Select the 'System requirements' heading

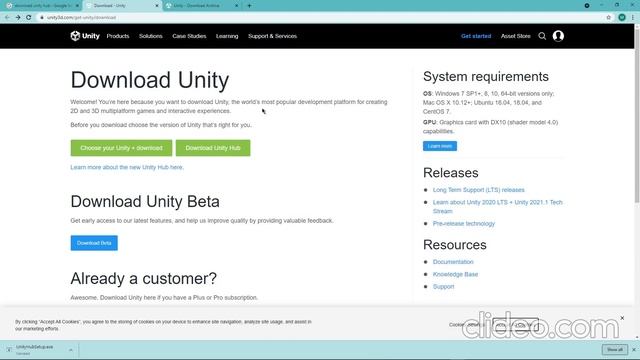pyautogui.click(x=486, y=77)
